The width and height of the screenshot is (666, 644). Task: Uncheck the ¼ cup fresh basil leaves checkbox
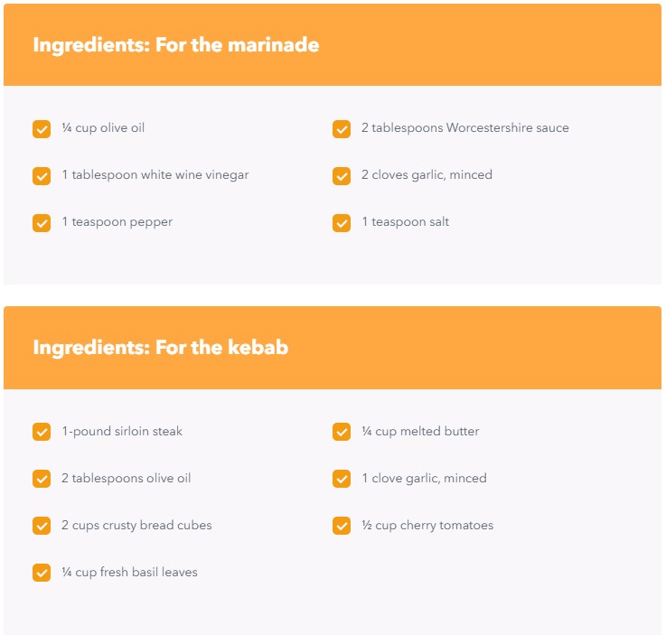click(x=42, y=573)
